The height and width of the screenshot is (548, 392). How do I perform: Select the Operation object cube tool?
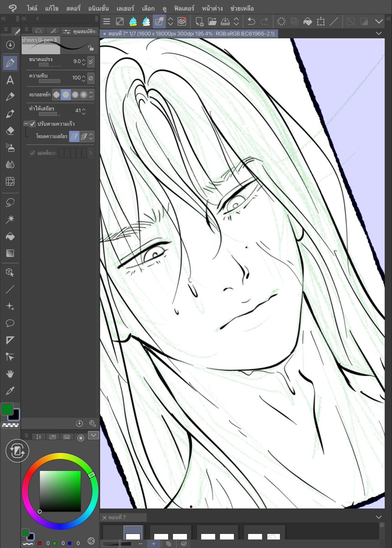10,272
